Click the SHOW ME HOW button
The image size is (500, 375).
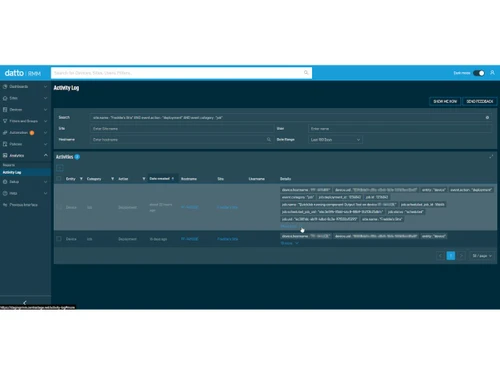[x=445, y=101]
